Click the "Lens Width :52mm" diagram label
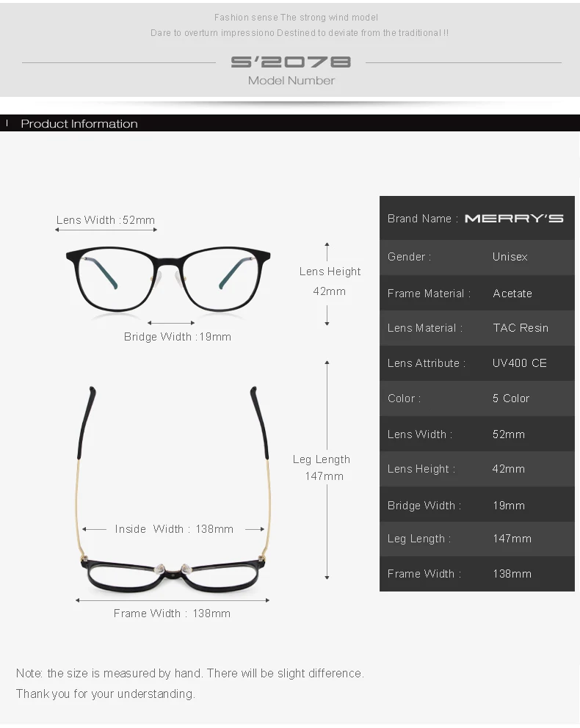The width and height of the screenshot is (580, 728). tap(106, 220)
